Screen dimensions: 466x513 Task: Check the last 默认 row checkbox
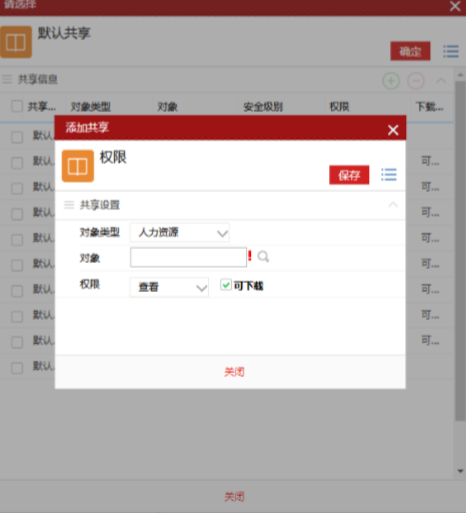pos(17,368)
